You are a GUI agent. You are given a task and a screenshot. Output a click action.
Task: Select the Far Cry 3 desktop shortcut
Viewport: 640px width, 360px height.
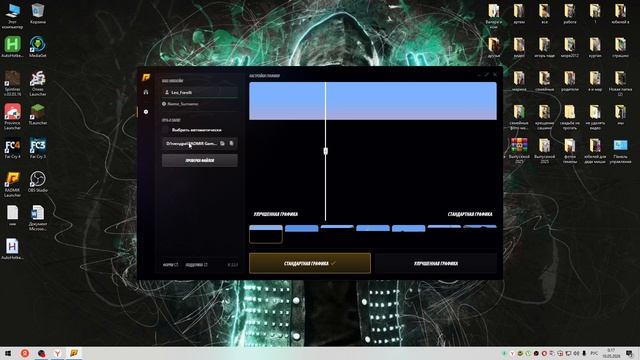click(x=38, y=148)
